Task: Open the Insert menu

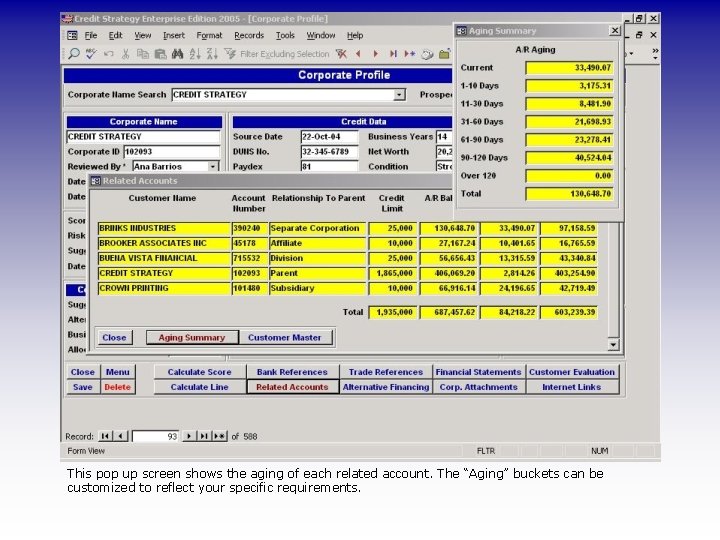Action: 174,35
